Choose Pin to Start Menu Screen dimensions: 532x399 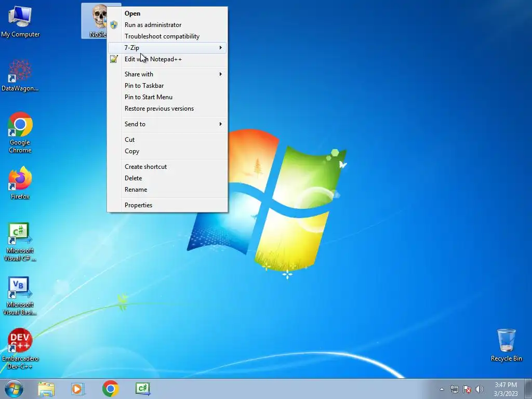click(x=167, y=97)
